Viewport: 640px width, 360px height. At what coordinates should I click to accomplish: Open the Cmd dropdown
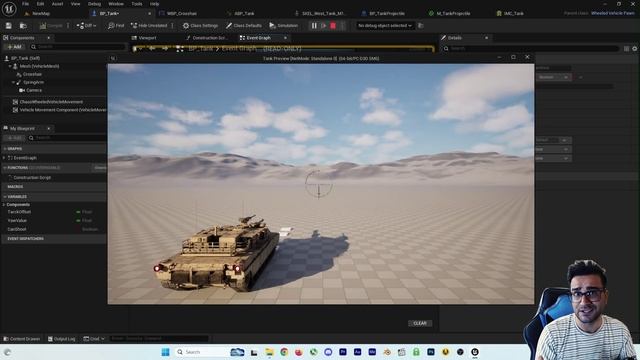(94, 339)
